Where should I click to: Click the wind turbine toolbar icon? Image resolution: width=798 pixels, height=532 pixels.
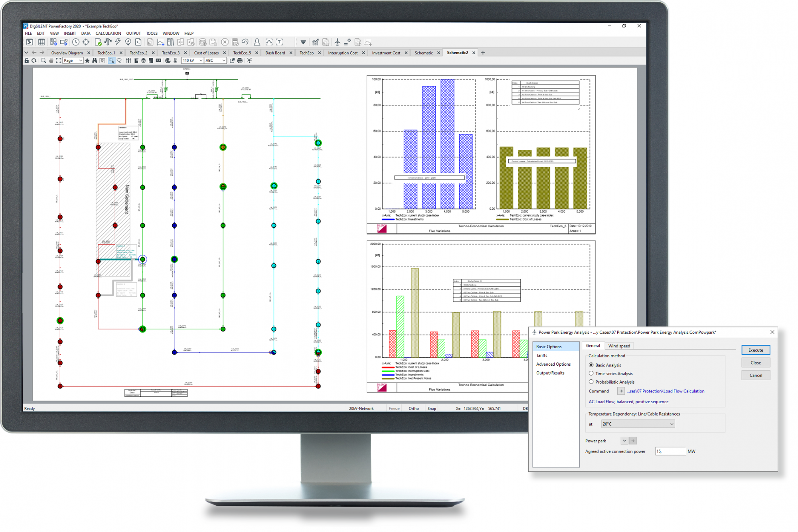(x=338, y=42)
